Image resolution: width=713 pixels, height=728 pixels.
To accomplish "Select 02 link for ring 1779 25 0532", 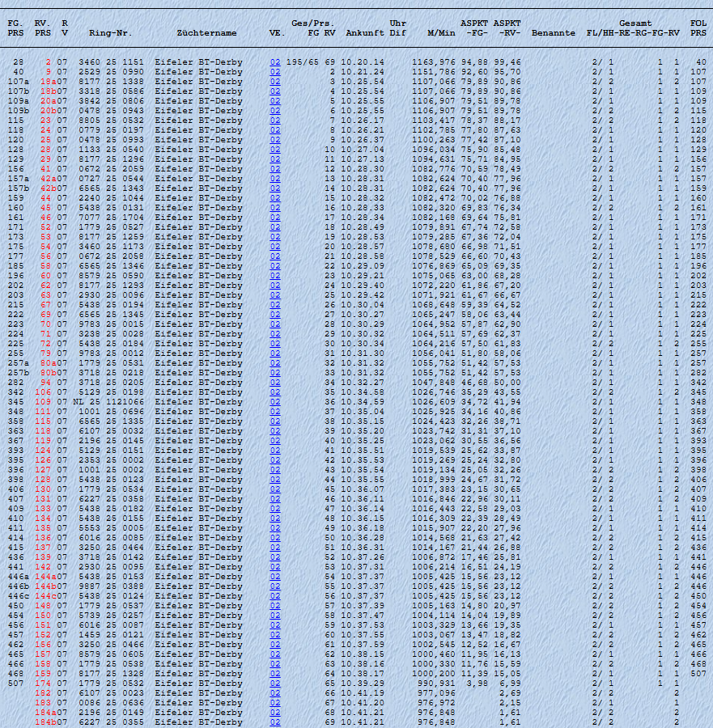I will [x=275, y=683].
